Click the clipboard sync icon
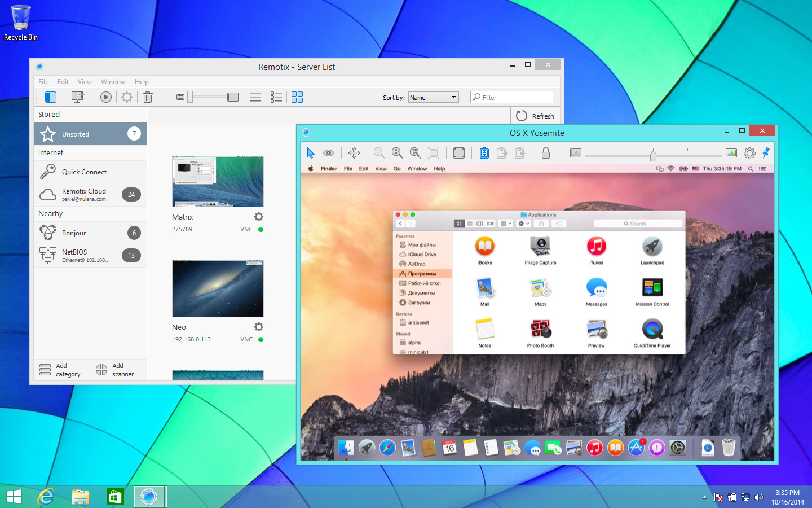 point(484,152)
